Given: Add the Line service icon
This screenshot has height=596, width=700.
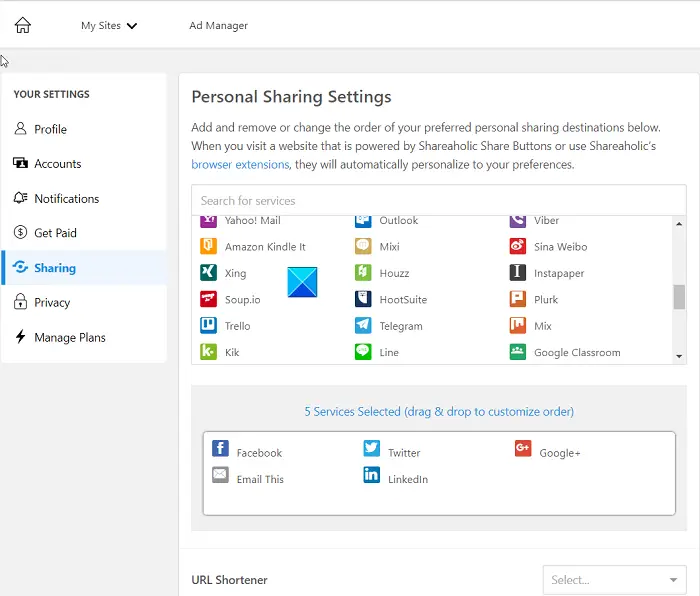Looking at the screenshot, I should tap(363, 351).
